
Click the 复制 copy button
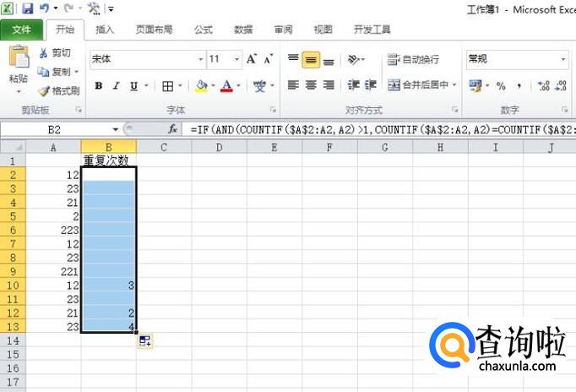point(54,72)
